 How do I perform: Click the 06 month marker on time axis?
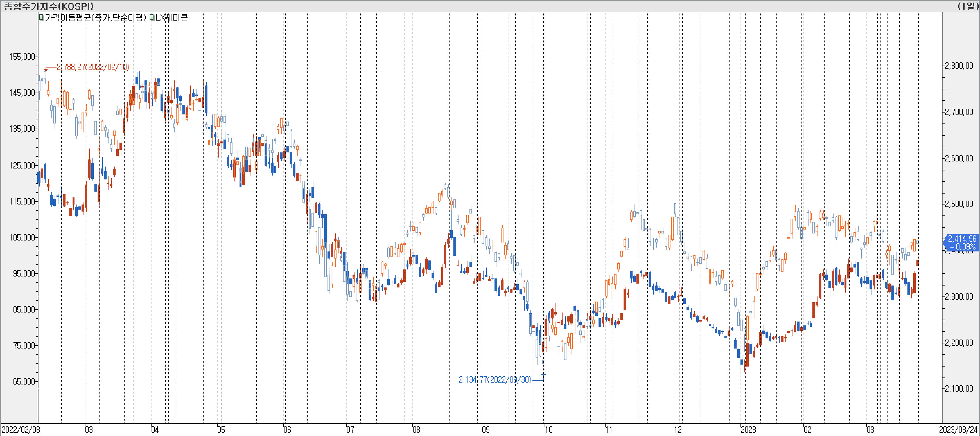(287, 430)
